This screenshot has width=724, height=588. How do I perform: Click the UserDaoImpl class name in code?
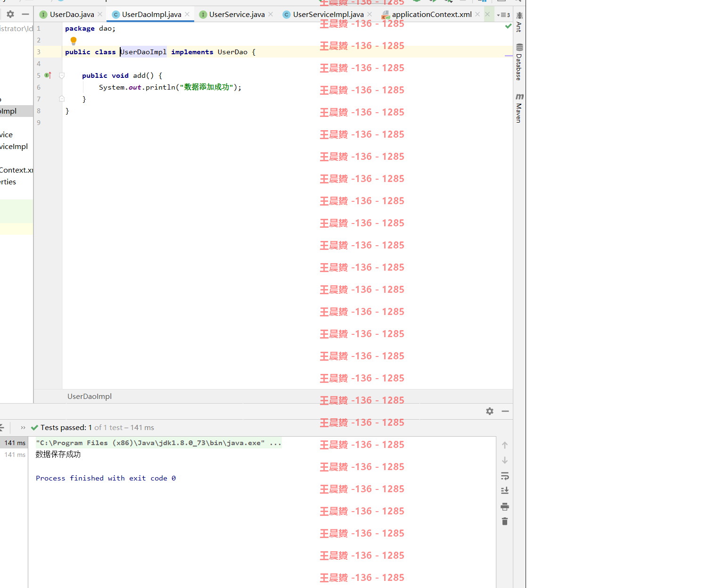pos(143,52)
